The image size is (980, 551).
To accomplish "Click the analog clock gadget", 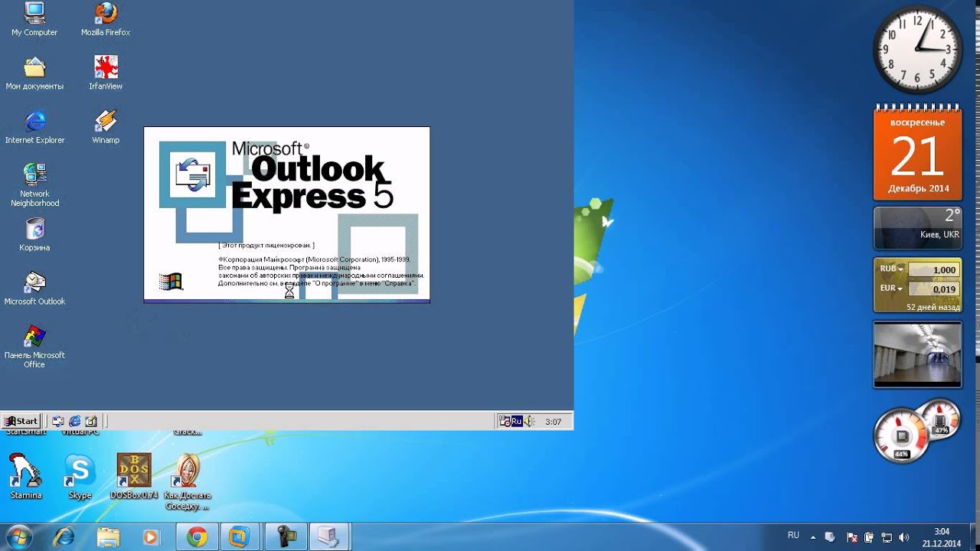I will pyautogui.click(x=917, y=49).
